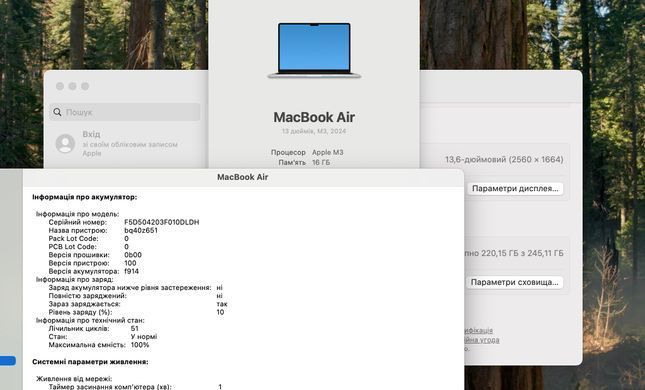Click the partially visible license agreement link
The image size is (645, 390).
pos(482,340)
